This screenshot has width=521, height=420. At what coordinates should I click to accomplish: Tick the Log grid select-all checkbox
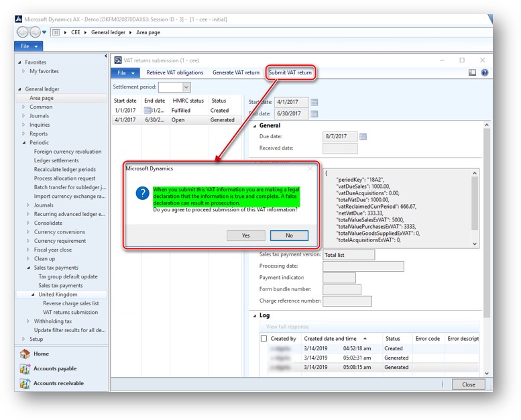coord(264,339)
